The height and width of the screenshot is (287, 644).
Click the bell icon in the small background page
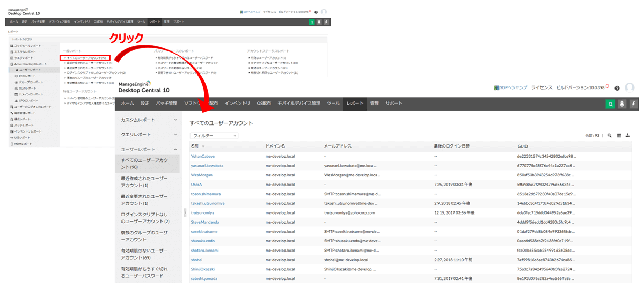pos(319,22)
